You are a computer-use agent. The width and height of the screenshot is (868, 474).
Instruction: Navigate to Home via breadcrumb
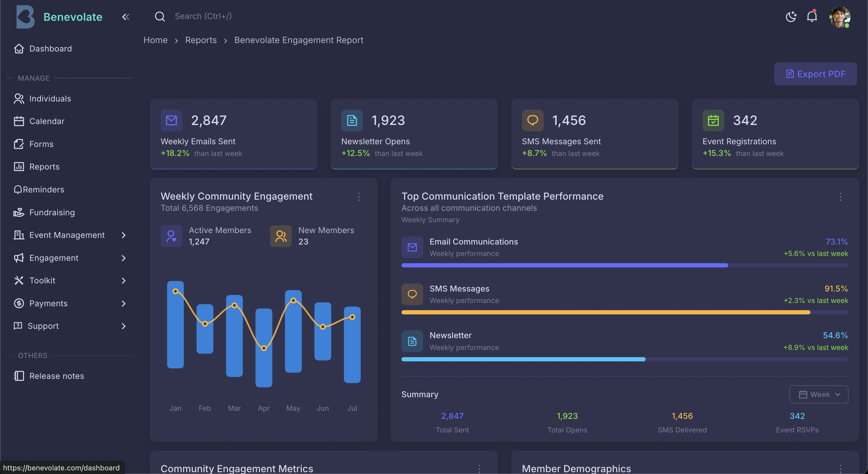(x=155, y=40)
